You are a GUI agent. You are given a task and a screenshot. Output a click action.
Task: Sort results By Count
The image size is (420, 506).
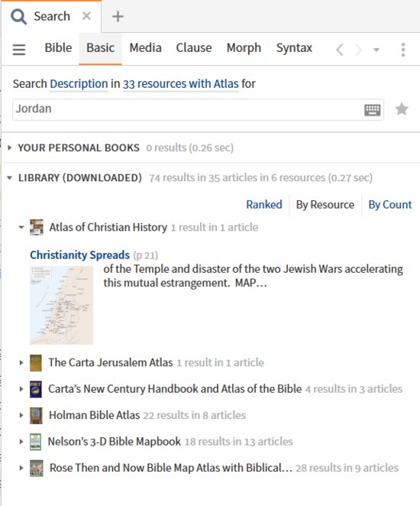(x=390, y=205)
